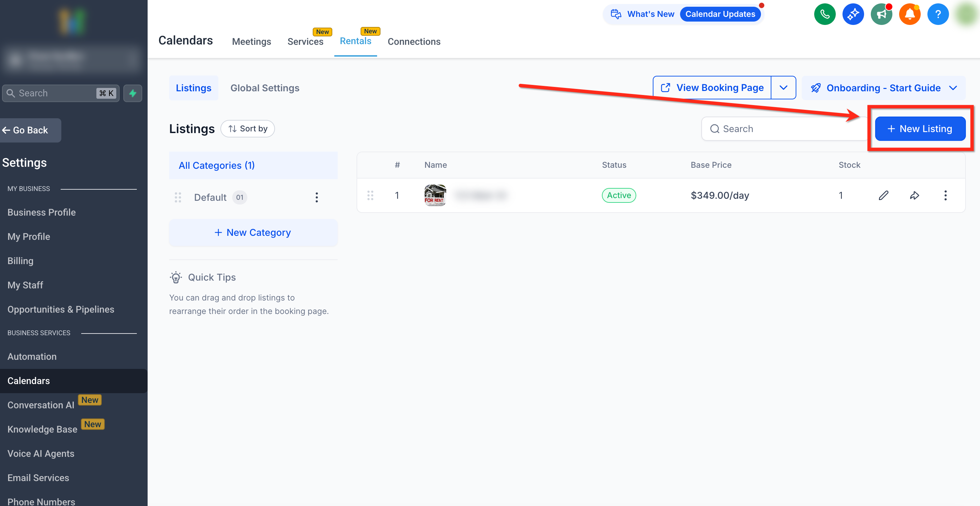
Task: Open Business Profile in sidebar
Action: (41, 212)
